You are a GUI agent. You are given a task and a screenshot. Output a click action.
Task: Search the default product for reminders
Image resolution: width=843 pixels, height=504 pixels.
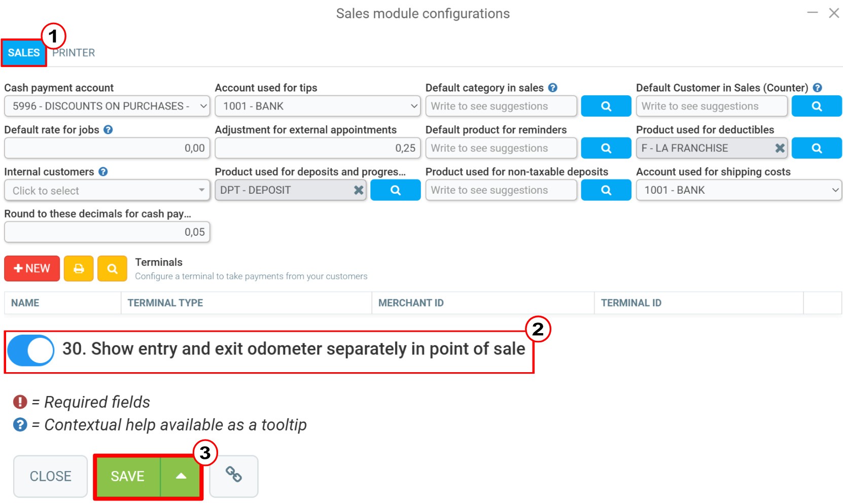click(606, 148)
